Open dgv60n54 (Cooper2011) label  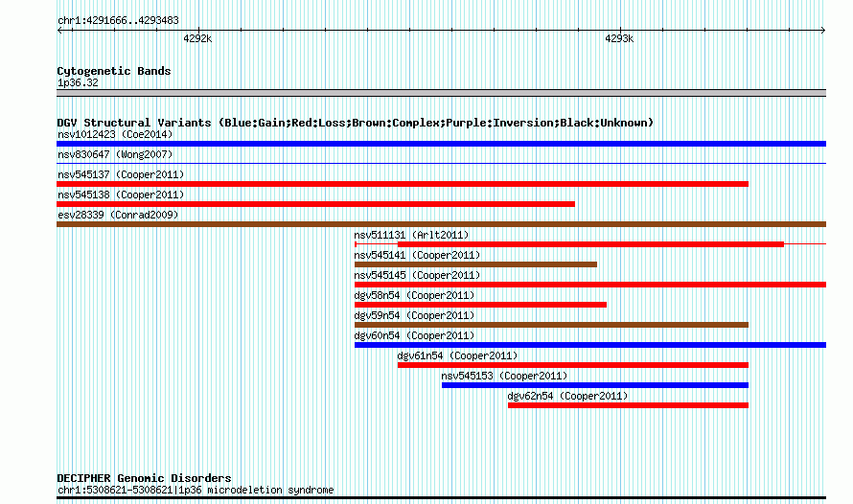pos(415,335)
